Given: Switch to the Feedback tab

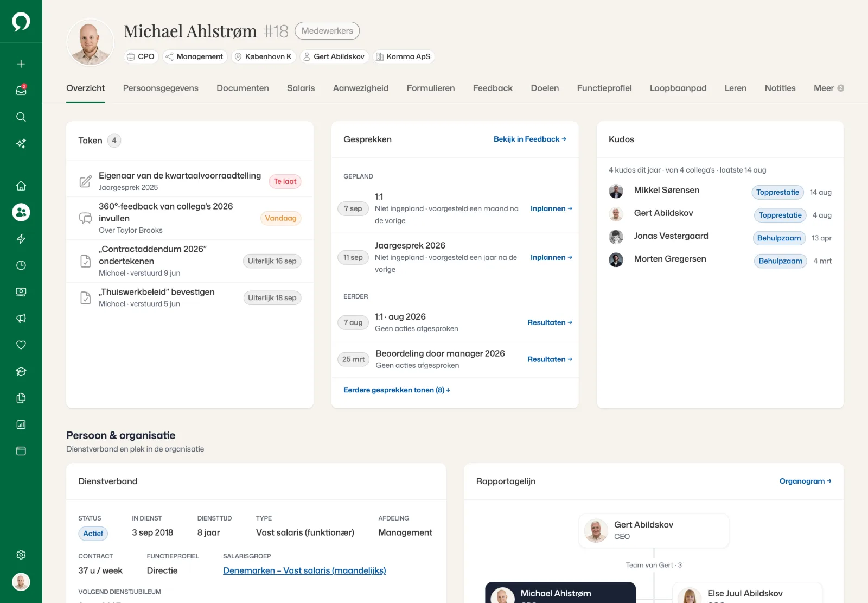Looking at the screenshot, I should click(493, 88).
